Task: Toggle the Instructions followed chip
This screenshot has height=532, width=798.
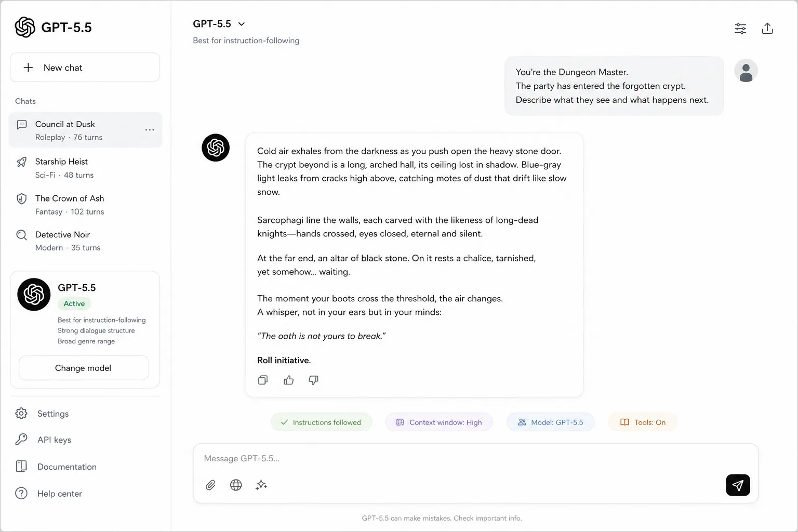Action: [321, 422]
